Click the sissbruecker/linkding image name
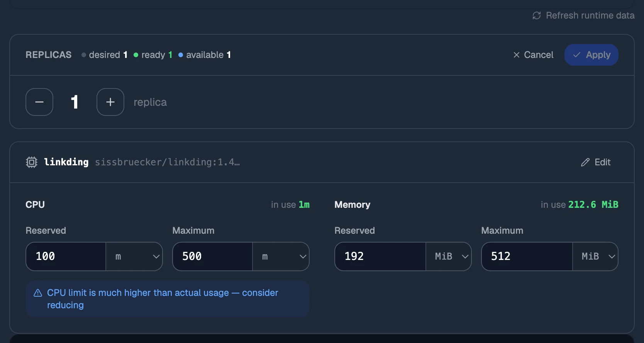This screenshot has height=343, width=644. (x=167, y=162)
